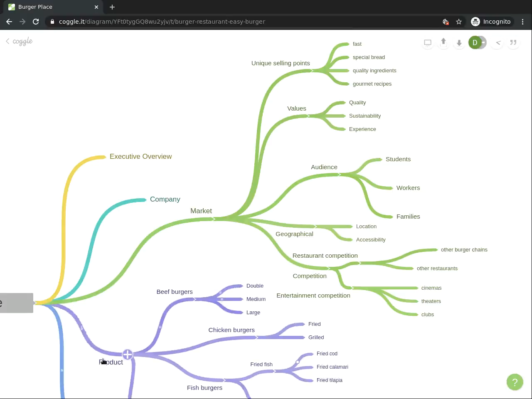Screen dimensions: 532x399
Task: Download the diagram using the down-arrow icon
Action: tap(459, 42)
